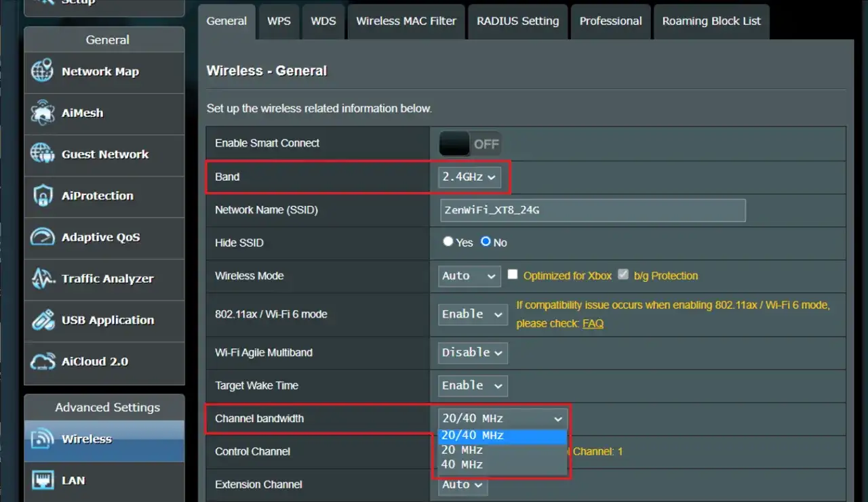This screenshot has width=868, height=502.
Task: Open the Target Wake Time dropdown
Action: point(471,385)
